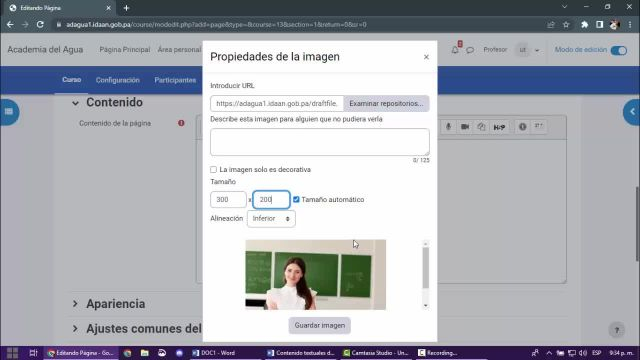640x360 pixels.
Task: Open the browser tab search chevron
Action: [564, 7]
